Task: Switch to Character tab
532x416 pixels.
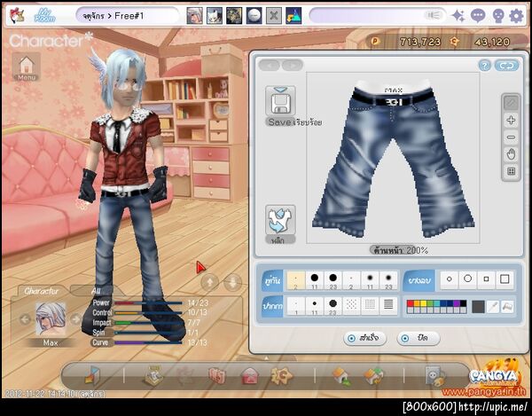Action: [42, 291]
